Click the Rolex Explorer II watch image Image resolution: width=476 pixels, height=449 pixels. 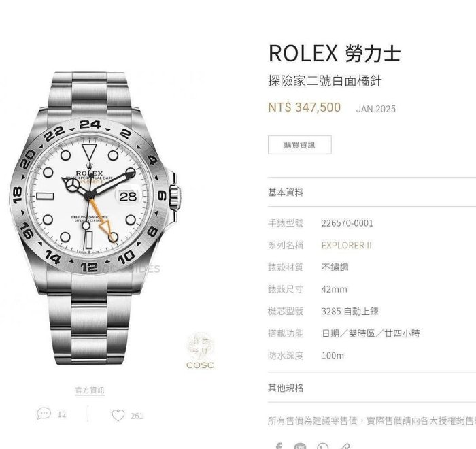(95, 218)
